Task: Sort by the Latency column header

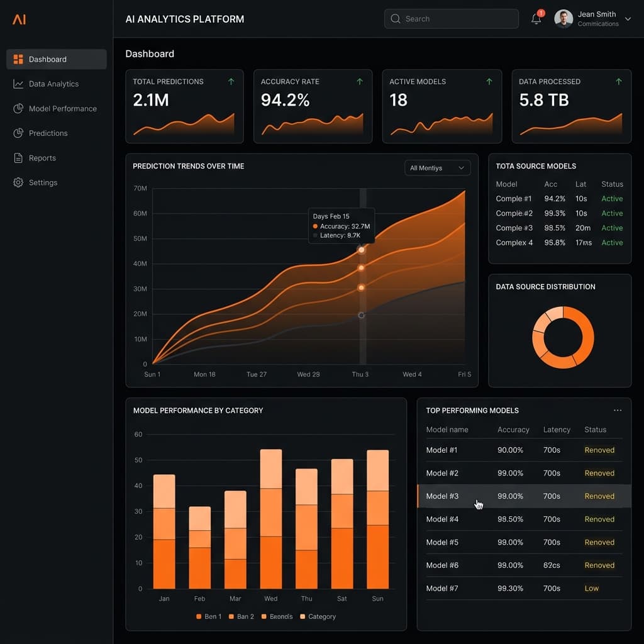Action: 557,430
